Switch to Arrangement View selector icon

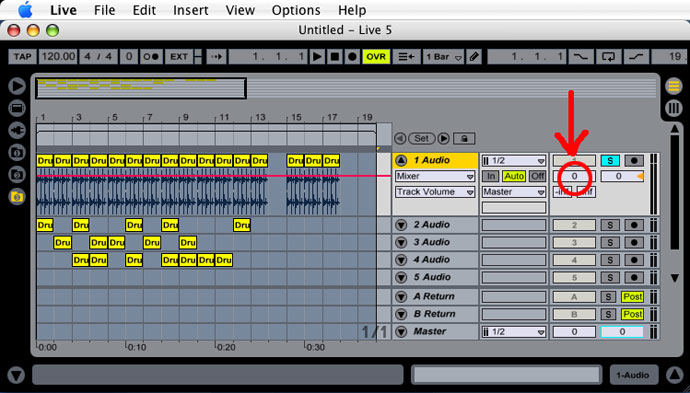[673, 86]
